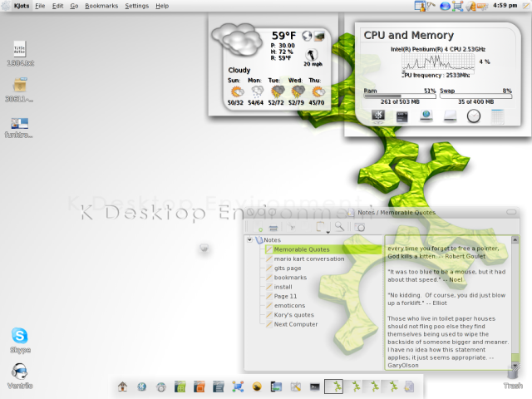The height and width of the screenshot is (399, 532).
Task: Click the cut scissors icon in KJots
Action: point(292,227)
